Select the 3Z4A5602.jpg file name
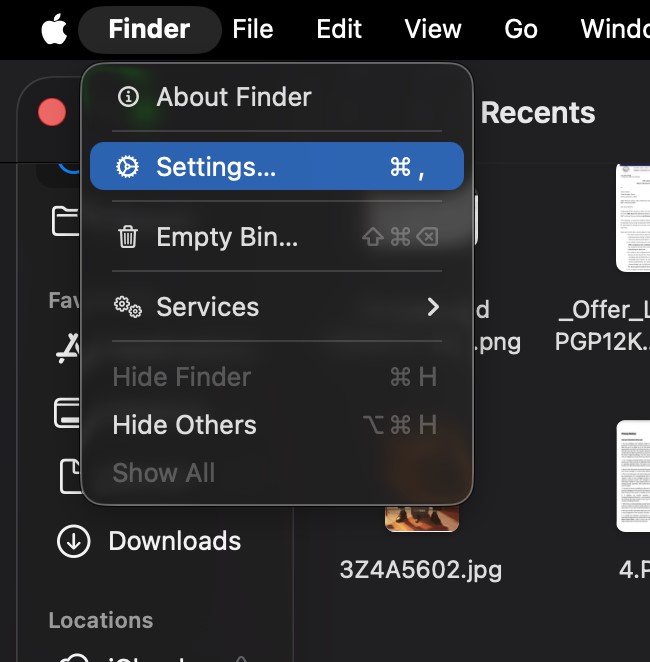650x662 pixels. coord(421,570)
